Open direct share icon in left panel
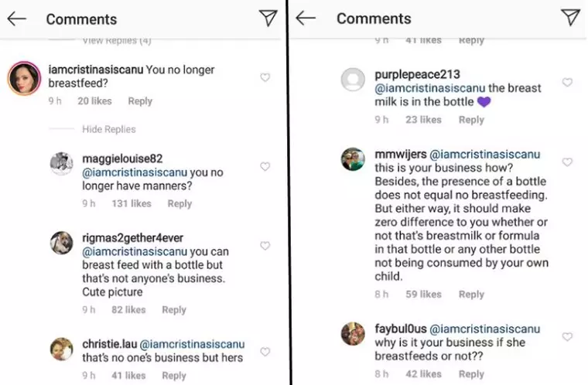The height and width of the screenshot is (385, 588). [268, 19]
